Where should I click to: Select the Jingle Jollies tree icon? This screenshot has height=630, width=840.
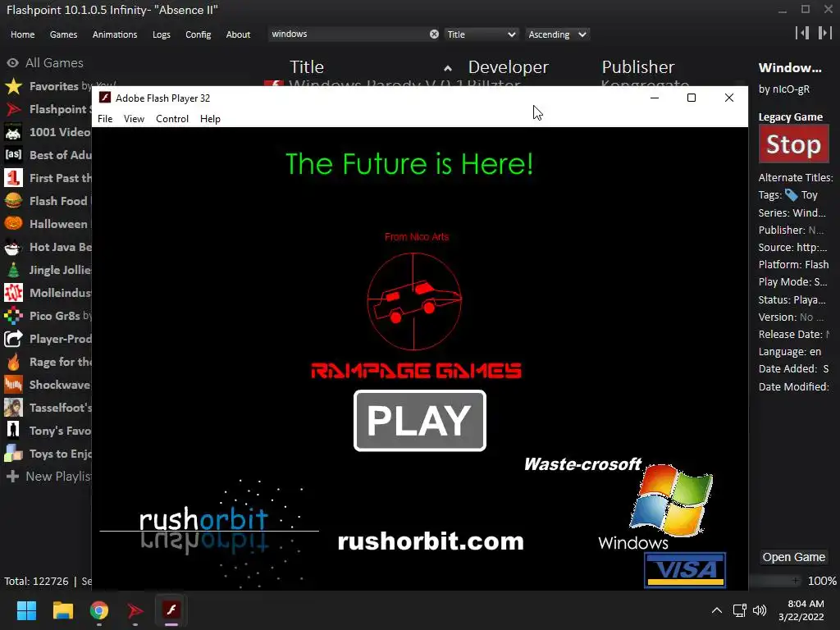pos(13,270)
